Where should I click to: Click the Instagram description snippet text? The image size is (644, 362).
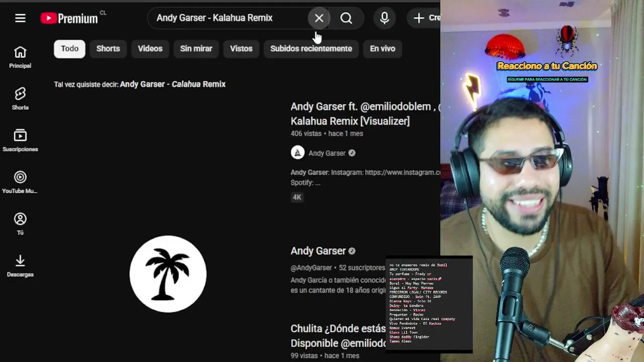click(x=365, y=177)
